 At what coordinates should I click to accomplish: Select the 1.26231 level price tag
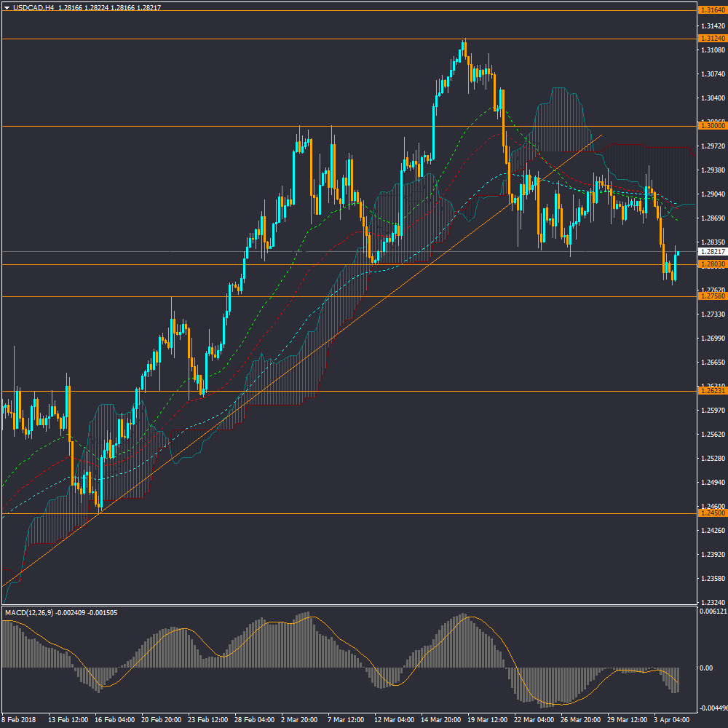(x=711, y=391)
